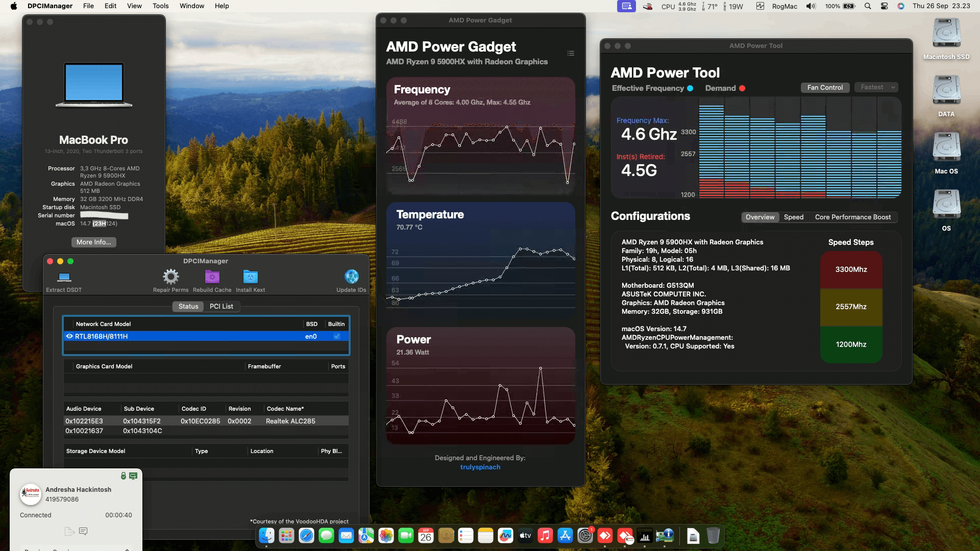Toggle the Builtin checkbox for RTL8168H/8111H
Screen dimensions: 980x551
tap(337, 336)
